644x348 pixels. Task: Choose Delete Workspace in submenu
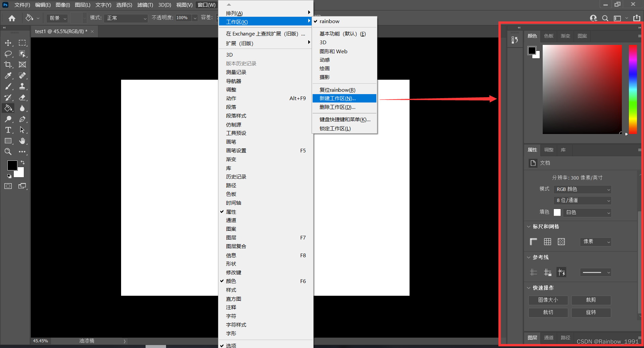pos(344,107)
